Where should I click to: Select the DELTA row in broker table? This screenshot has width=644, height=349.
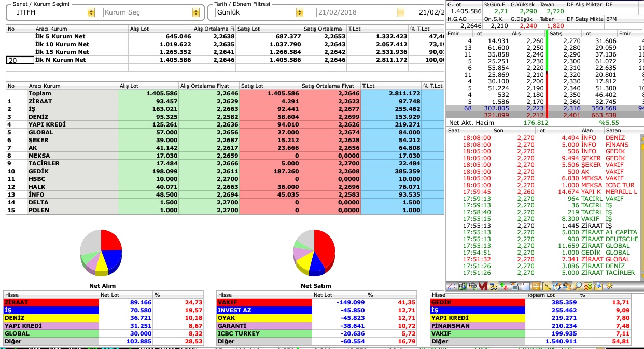click(x=225, y=202)
